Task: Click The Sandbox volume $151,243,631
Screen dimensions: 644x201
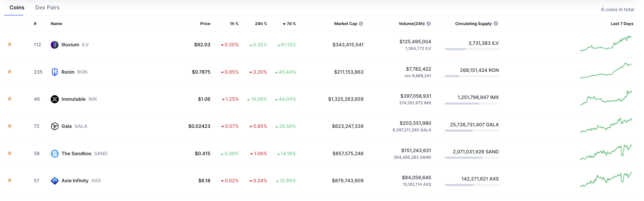Action: point(416,150)
